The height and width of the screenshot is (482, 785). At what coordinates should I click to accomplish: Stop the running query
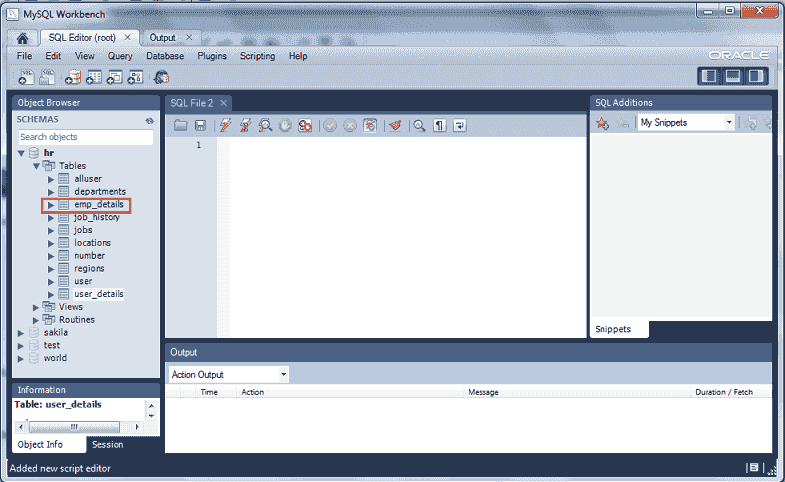(x=285, y=125)
